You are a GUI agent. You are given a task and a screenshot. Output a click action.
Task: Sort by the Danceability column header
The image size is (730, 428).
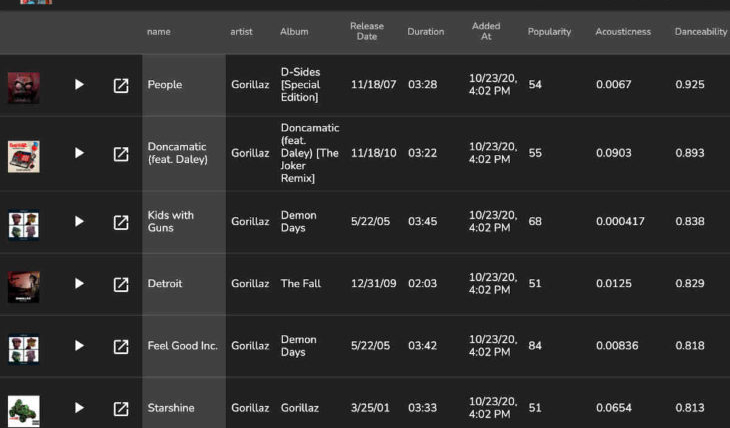(x=701, y=32)
